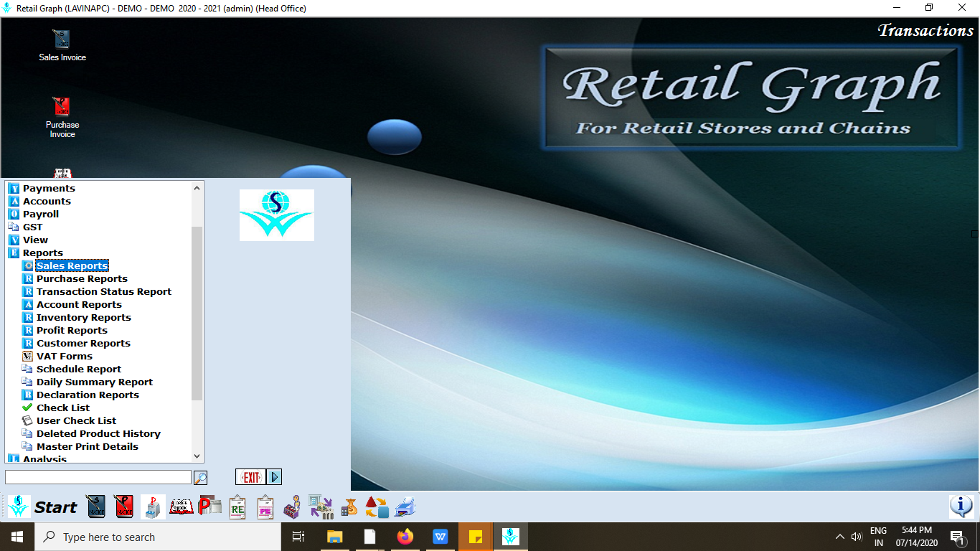The width and height of the screenshot is (980, 551).
Task: Open Inventory Reports
Action: coord(84,317)
